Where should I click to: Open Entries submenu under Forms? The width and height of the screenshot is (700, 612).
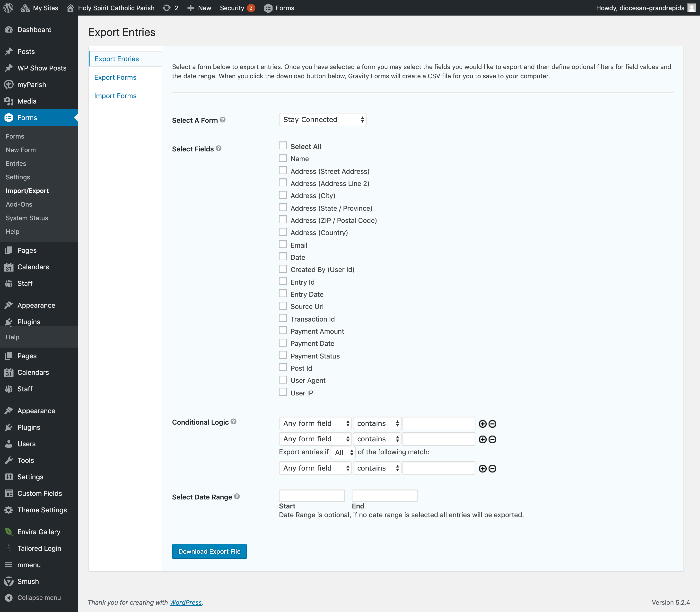click(x=16, y=164)
